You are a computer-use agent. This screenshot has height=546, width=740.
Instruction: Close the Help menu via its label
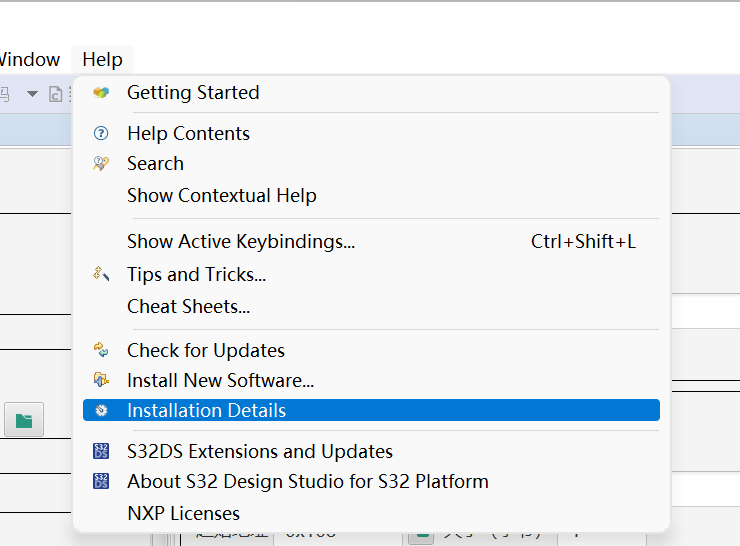pos(102,60)
